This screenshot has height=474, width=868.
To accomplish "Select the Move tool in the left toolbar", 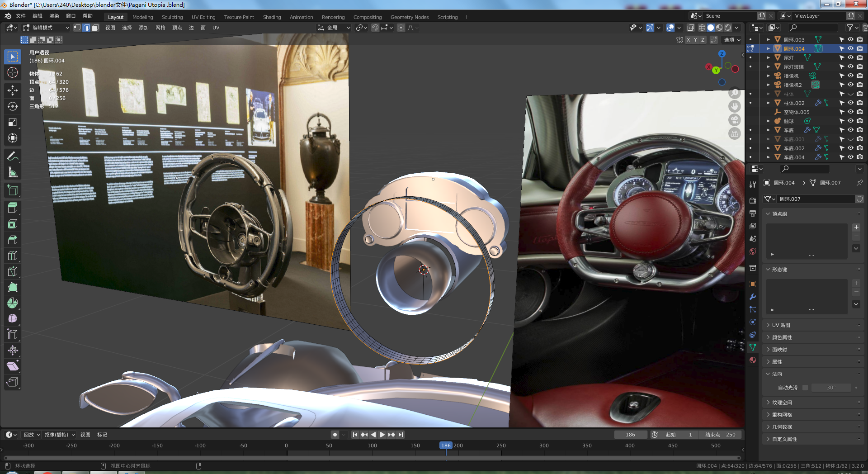I will pyautogui.click(x=13, y=90).
